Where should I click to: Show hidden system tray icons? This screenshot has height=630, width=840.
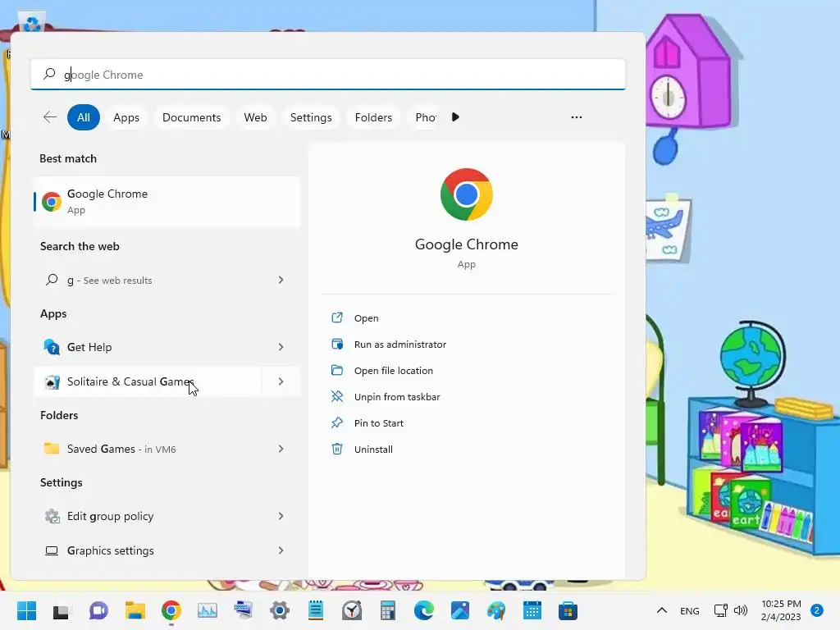click(662, 610)
